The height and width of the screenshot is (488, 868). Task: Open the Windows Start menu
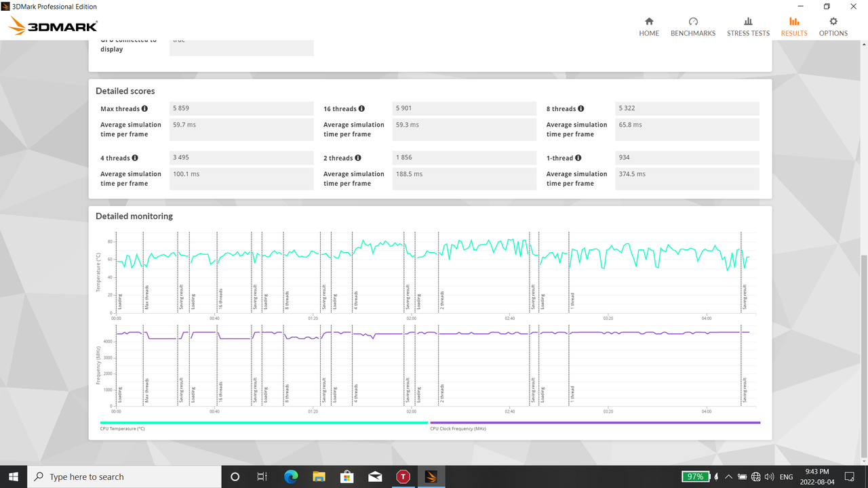(x=13, y=476)
